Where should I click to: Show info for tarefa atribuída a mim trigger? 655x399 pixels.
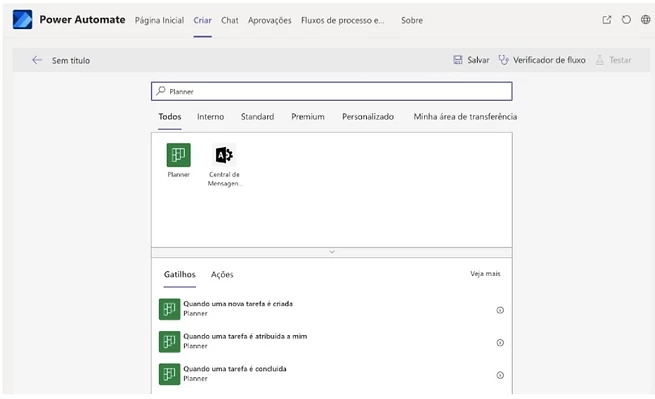point(500,343)
